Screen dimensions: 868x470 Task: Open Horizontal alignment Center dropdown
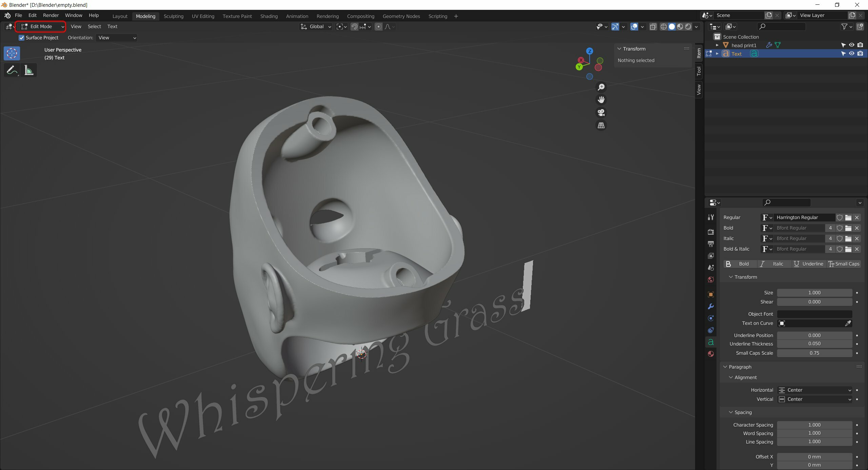(x=814, y=390)
